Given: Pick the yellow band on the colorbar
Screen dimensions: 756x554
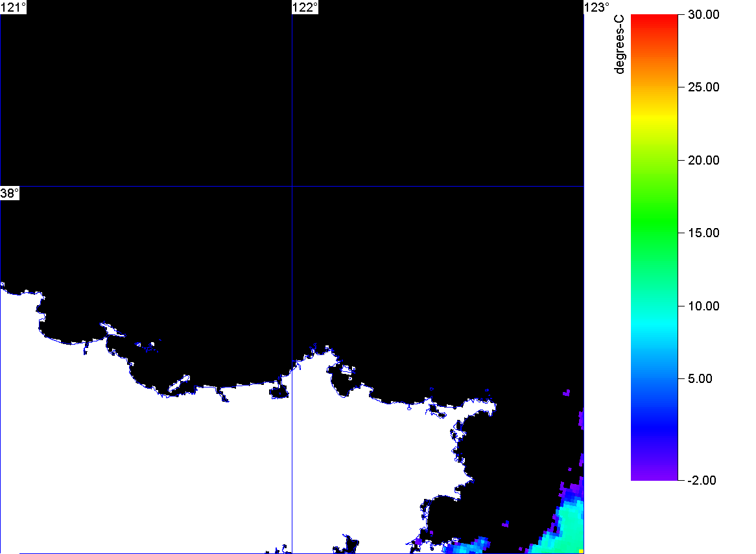Looking at the screenshot, I should (654, 117).
